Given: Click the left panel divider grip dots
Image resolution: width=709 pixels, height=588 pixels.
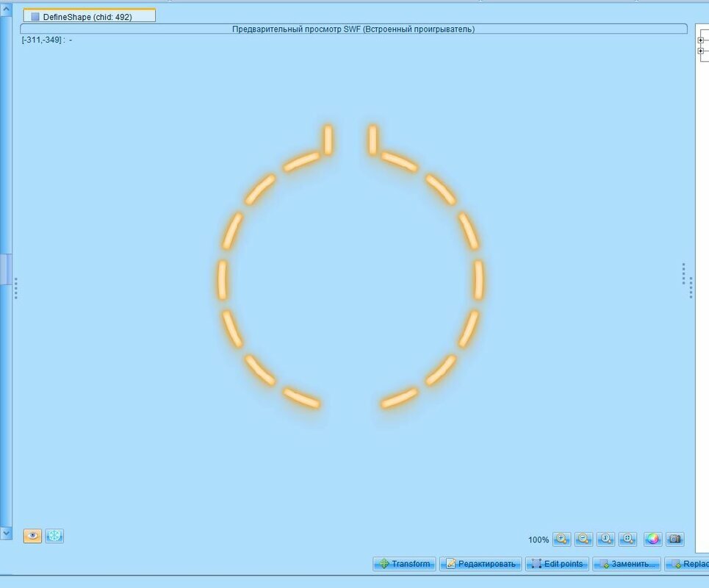Looking at the screenshot, I should pyautogui.click(x=15, y=288).
